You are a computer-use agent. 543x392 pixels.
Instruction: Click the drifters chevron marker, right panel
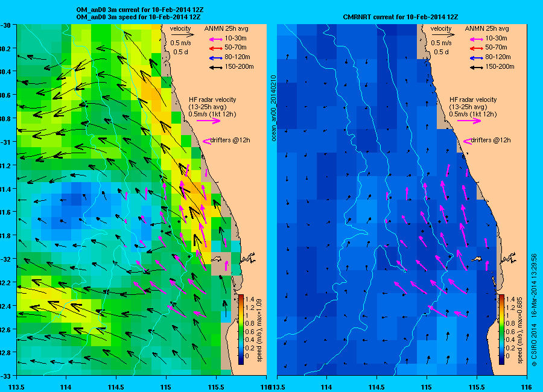click(x=468, y=141)
